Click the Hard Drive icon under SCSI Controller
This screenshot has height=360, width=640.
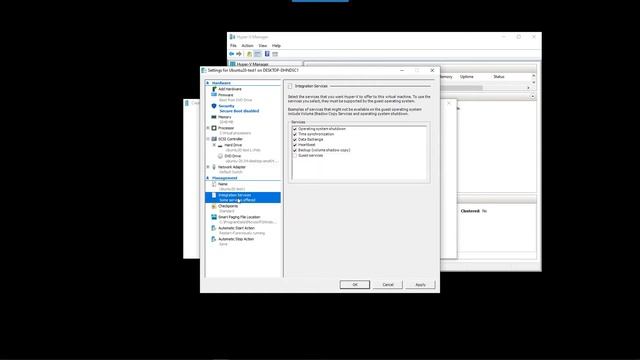tap(220, 145)
